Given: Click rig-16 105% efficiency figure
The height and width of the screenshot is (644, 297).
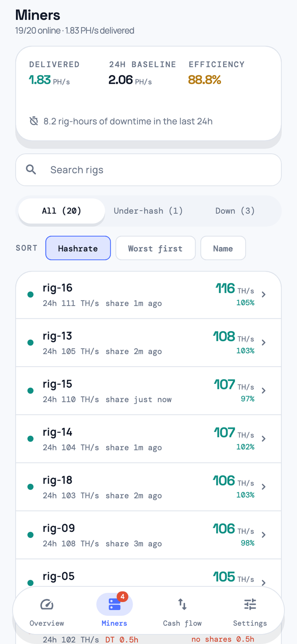Looking at the screenshot, I should (245, 302).
